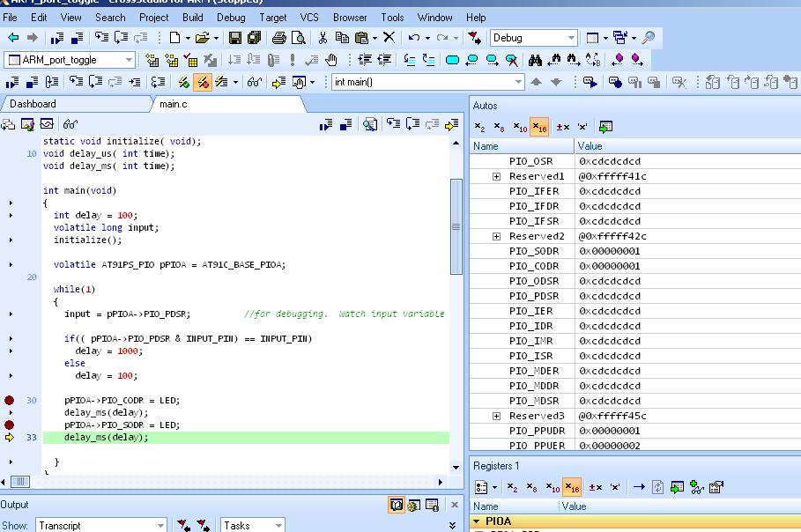Toggle binary display in Registers panel

[x=512, y=488]
